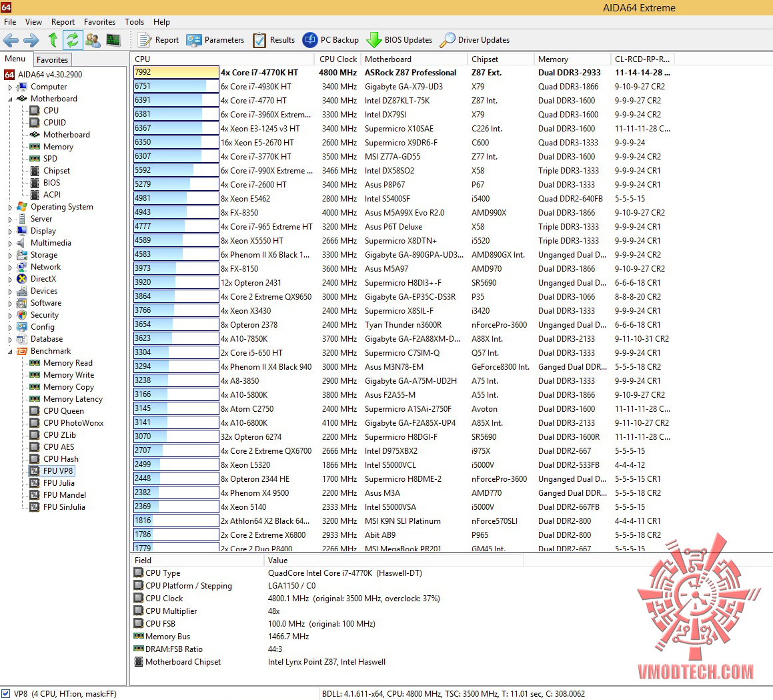Click the CL-RCD-RP-R... column header
This screenshot has height=700, width=773.
[x=643, y=59]
